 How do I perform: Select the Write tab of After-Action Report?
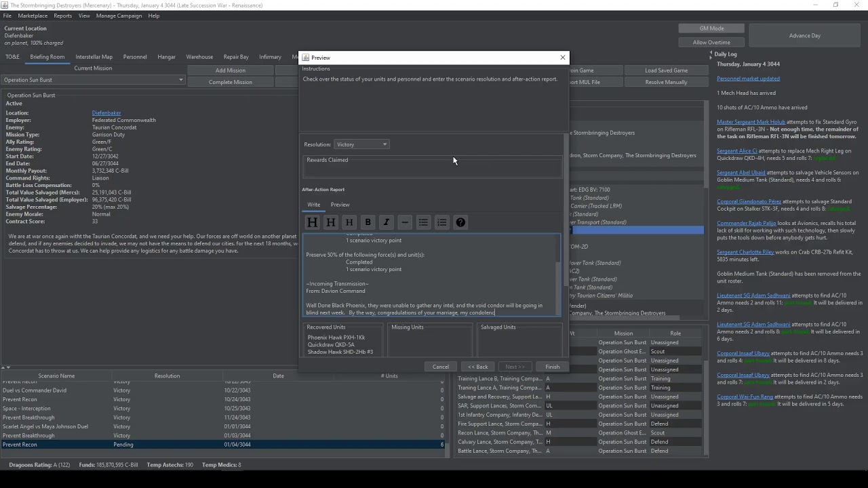tap(313, 205)
